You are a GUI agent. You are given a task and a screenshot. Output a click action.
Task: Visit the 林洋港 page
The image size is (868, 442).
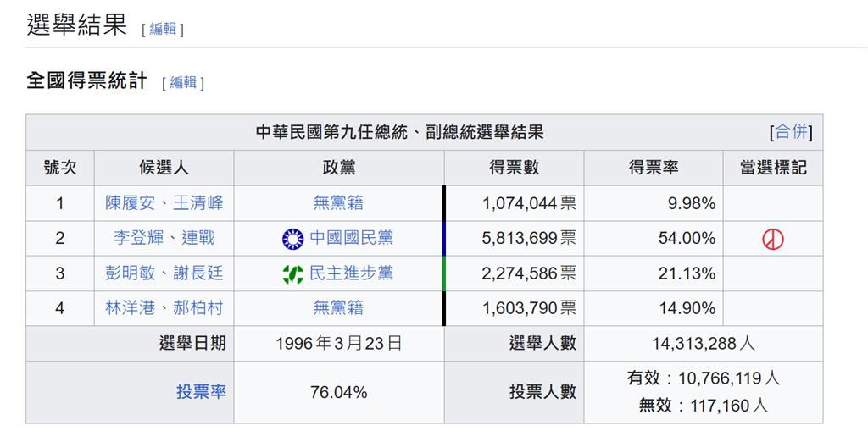point(130,308)
